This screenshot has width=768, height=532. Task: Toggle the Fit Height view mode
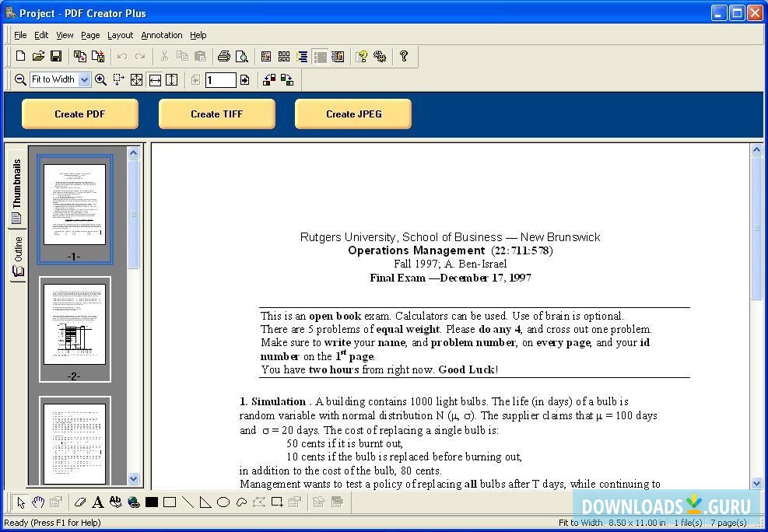pyautogui.click(x=172, y=79)
